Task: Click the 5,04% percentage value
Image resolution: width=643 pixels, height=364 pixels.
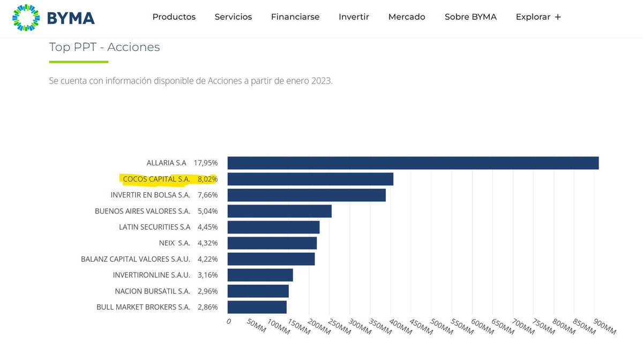Action: pos(208,211)
